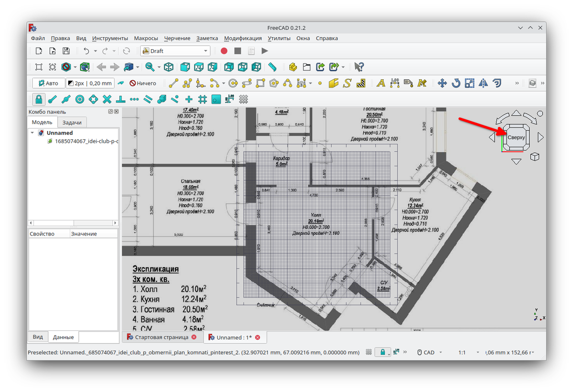Toggle snap to intersection (X icon)
573x392 pixels.
[x=107, y=99]
